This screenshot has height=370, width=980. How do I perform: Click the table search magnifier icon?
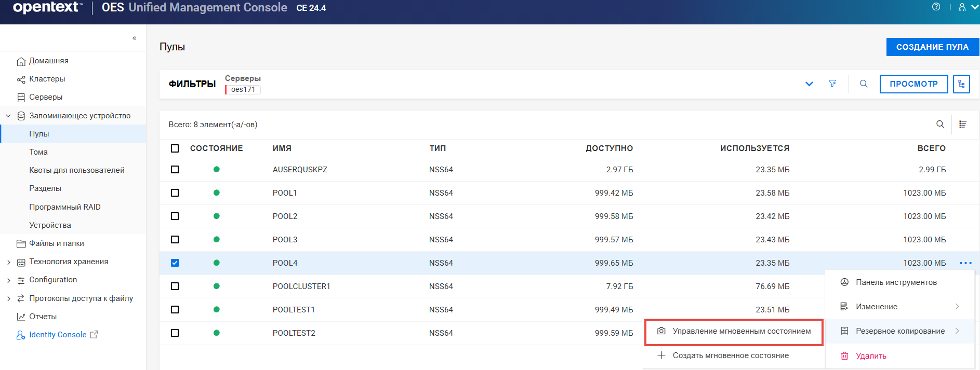[940, 124]
